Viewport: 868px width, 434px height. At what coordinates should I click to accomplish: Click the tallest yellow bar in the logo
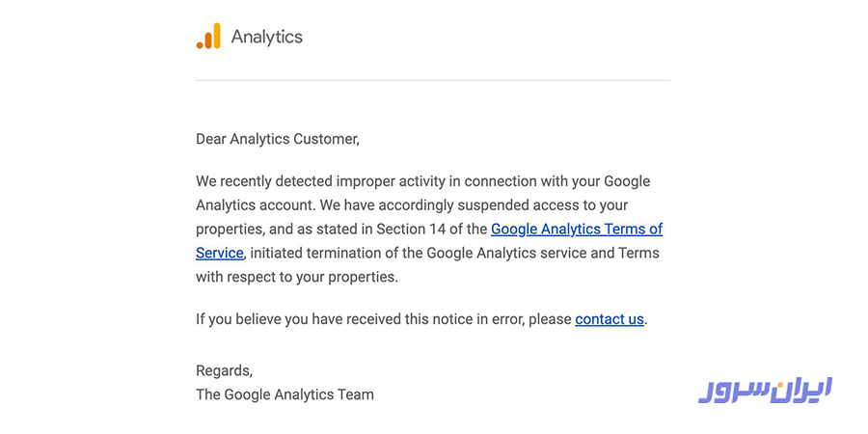pyautogui.click(x=216, y=36)
